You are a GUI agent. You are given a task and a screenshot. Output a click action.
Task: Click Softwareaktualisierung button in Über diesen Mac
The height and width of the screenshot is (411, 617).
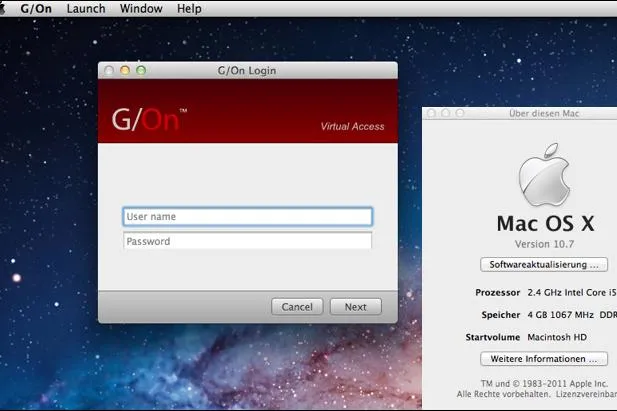click(x=544, y=265)
